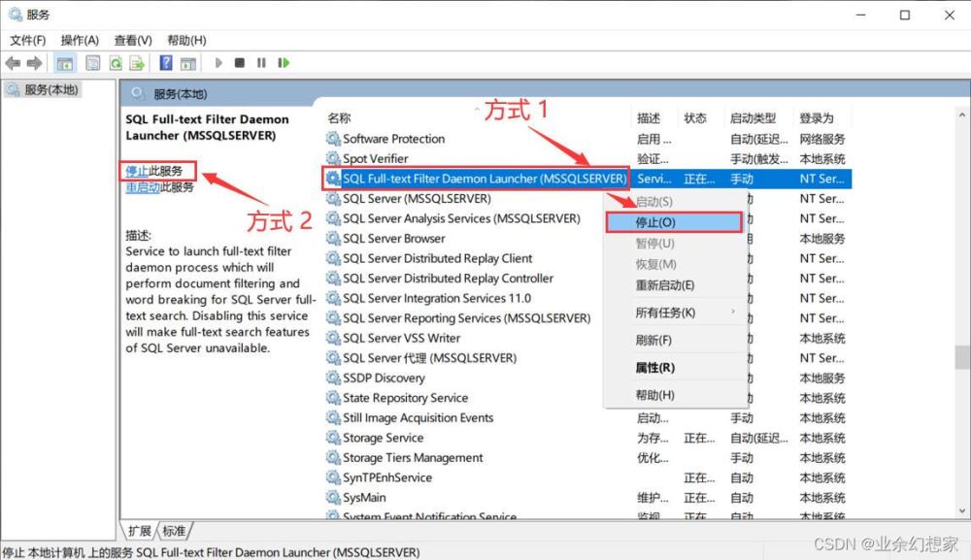
Task: Open the 文件(F) menu
Action: pos(28,40)
